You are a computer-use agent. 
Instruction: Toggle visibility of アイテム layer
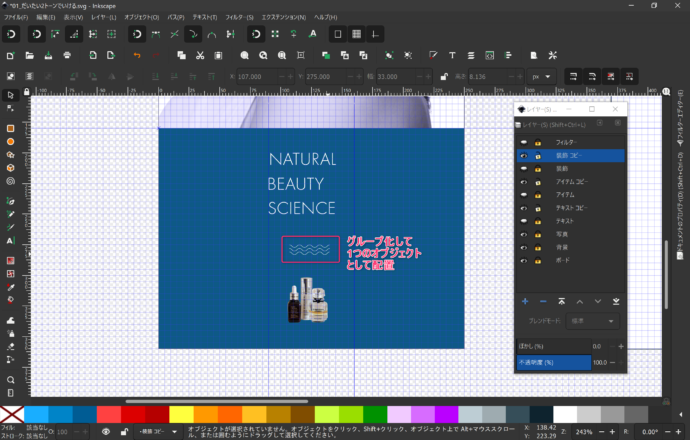(524, 195)
